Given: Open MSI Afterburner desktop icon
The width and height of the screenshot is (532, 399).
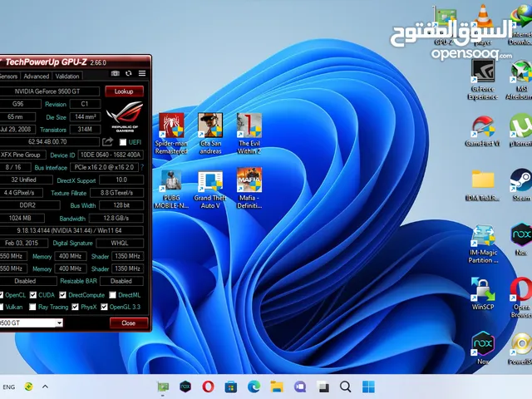Looking at the screenshot, I should pos(521,80).
